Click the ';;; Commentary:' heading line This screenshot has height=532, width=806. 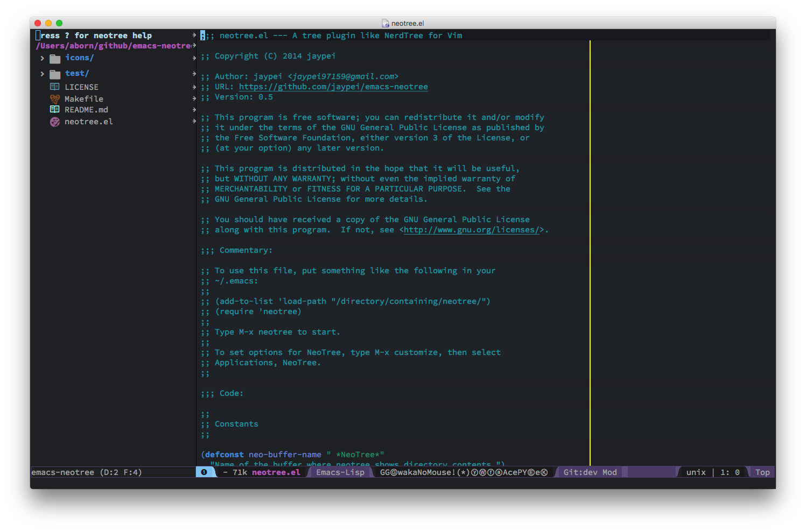tap(236, 250)
